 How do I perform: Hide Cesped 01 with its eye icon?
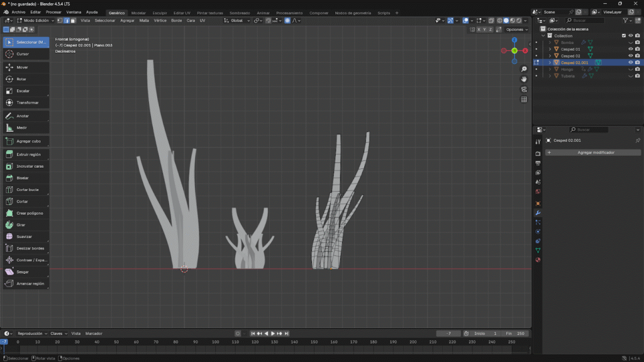coord(630,49)
